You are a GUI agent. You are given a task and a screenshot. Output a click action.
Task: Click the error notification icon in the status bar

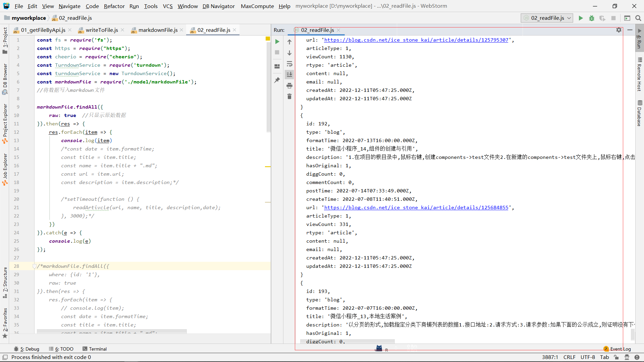point(637,357)
